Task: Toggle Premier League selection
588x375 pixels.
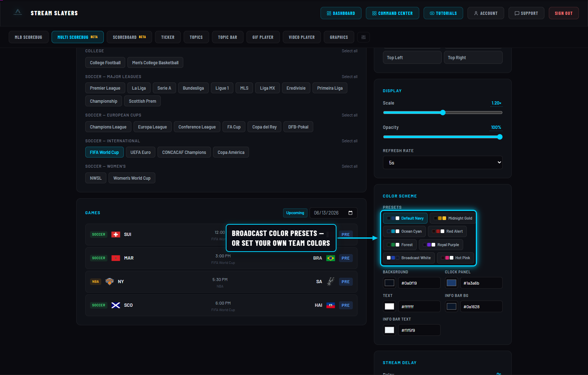Action: click(x=105, y=88)
